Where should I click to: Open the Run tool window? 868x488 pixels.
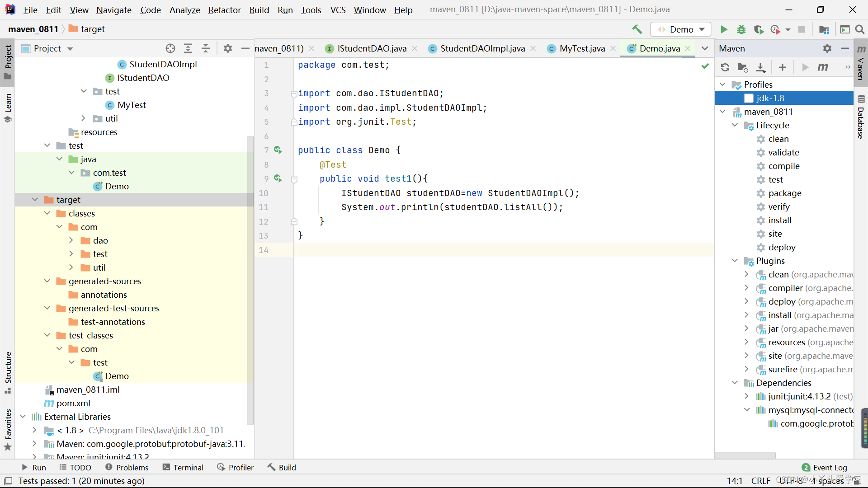34,467
